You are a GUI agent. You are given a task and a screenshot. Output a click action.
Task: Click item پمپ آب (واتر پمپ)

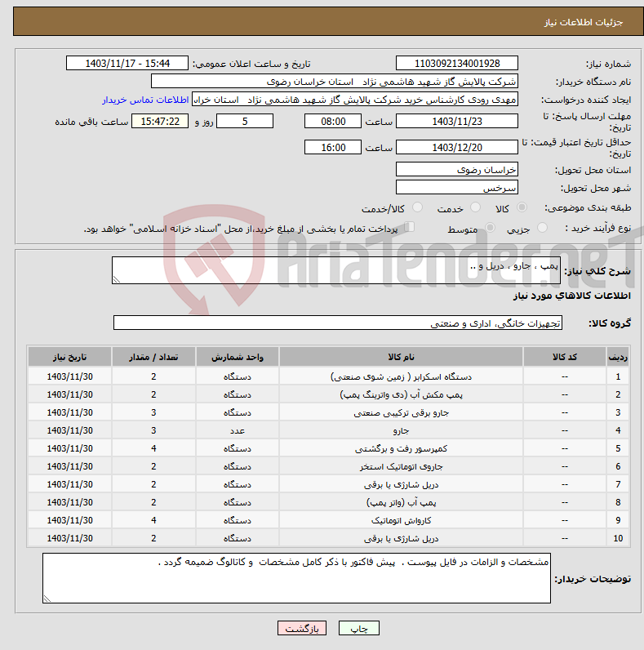point(401,502)
